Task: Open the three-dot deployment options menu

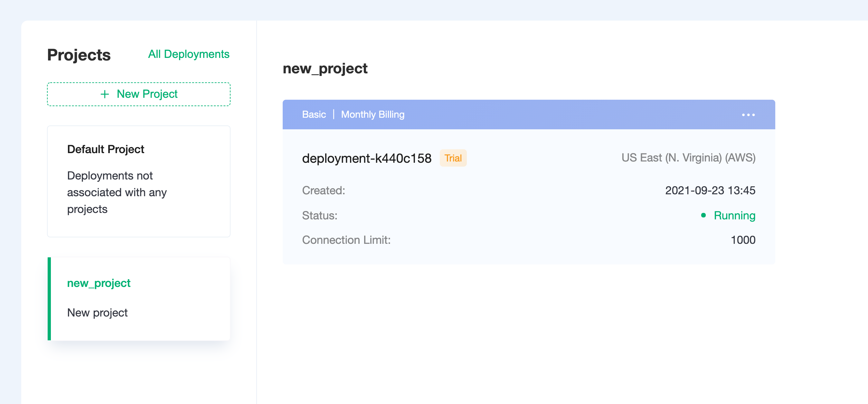Action: pos(748,115)
